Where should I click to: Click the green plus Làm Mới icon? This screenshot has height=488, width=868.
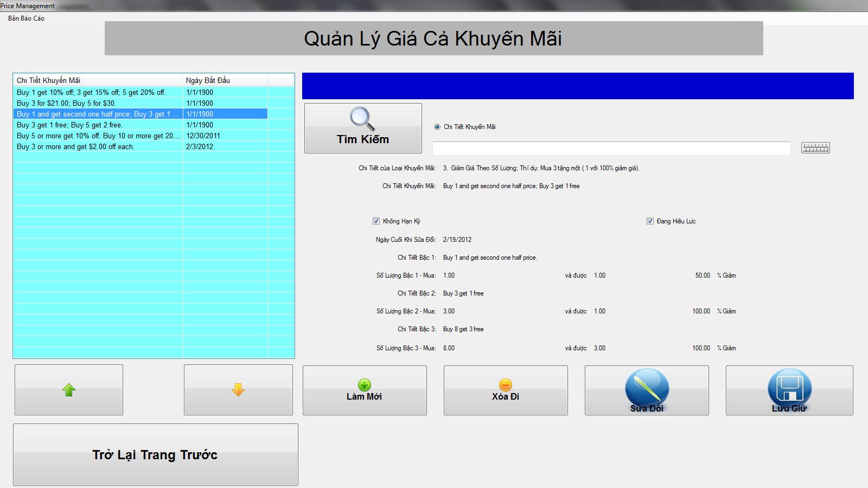pyautogui.click(x=365, y=385)
